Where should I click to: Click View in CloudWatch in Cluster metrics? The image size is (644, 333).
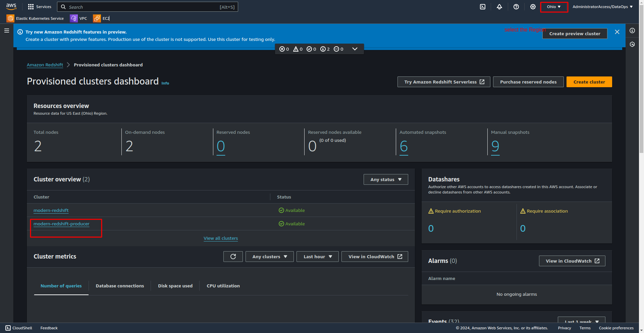pos(375,257)
